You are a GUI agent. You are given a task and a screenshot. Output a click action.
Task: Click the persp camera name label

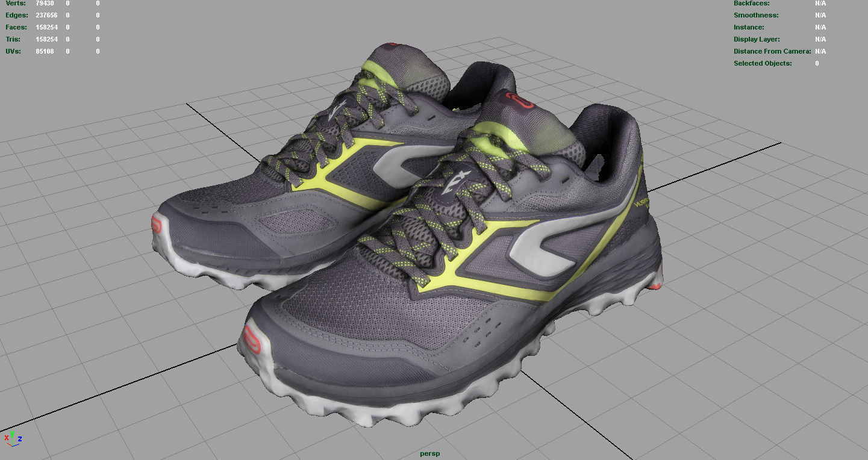(429, 453)
